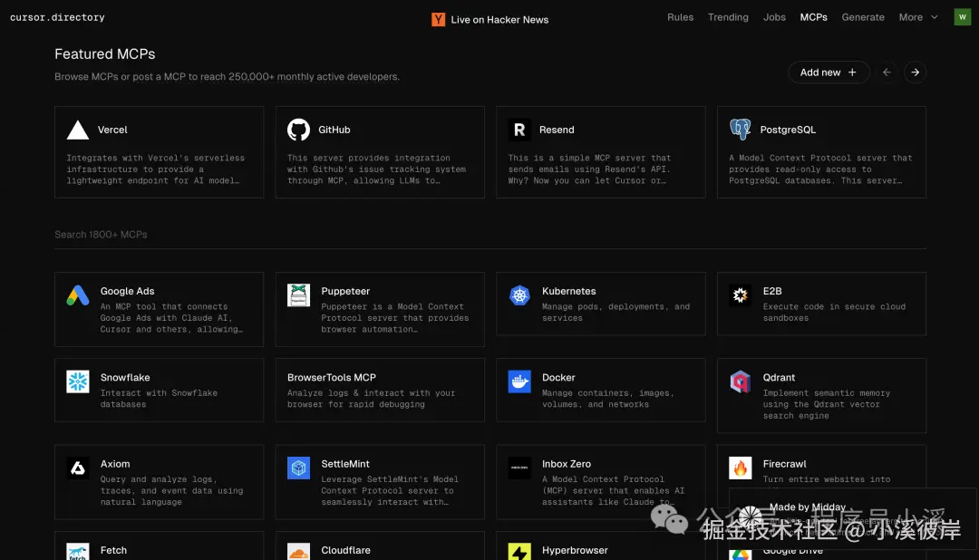979x560 pixels.
Task: Click the SettleMint cube logo icon
Action: (298, 468)
